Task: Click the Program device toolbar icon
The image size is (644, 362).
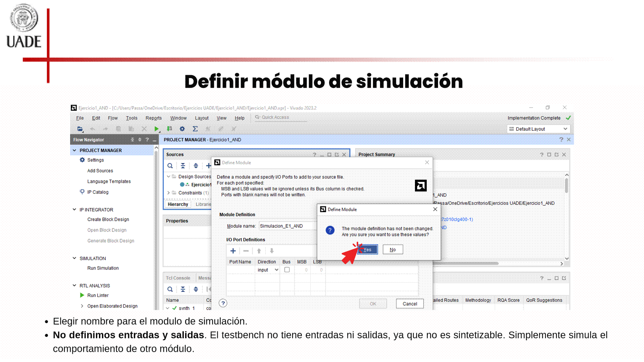Action: pos(169,129)
